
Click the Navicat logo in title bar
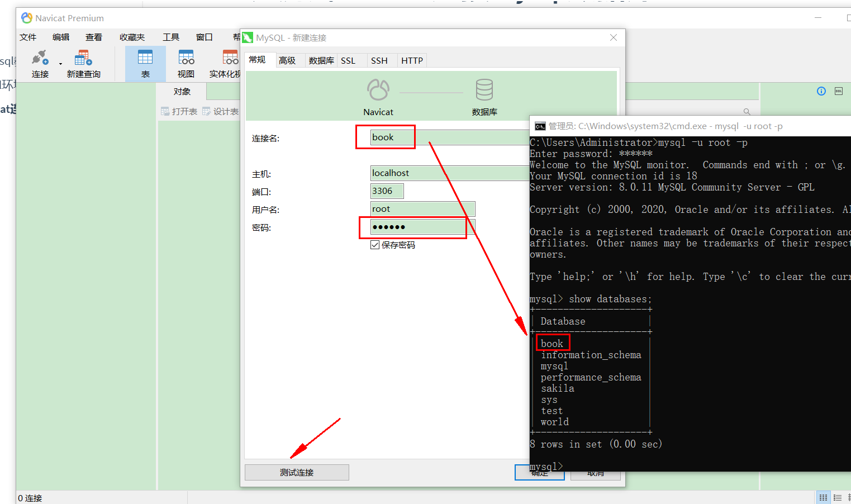26,18
